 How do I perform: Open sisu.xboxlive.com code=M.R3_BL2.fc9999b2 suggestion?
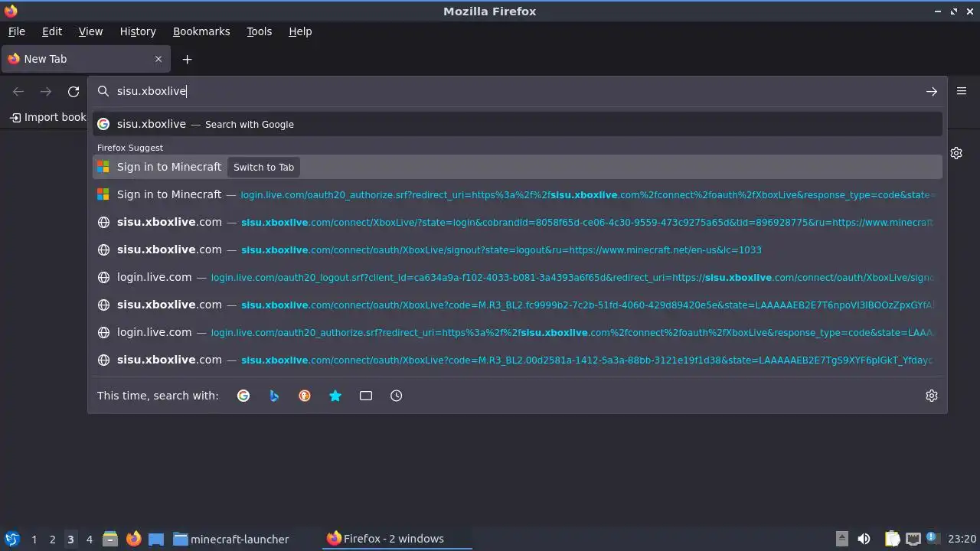pyautogui.click(x=518, y=305)
